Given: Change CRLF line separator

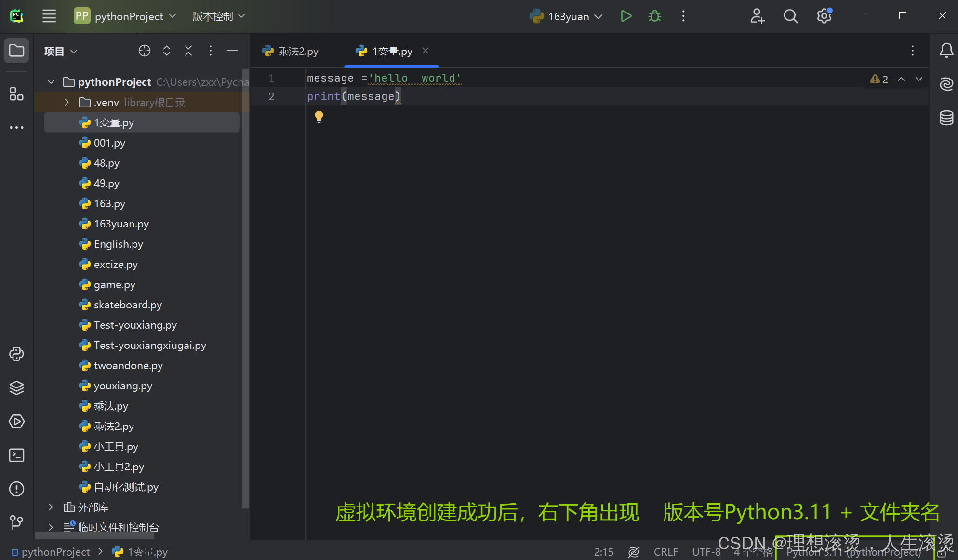Looking at the screenshot, I should [x=666, y=552].
